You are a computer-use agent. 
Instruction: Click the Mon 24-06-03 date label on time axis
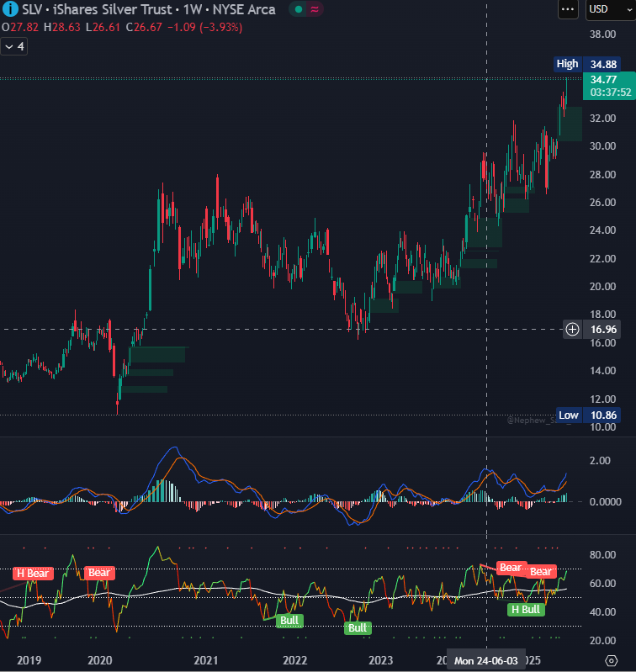click(486, 661)
